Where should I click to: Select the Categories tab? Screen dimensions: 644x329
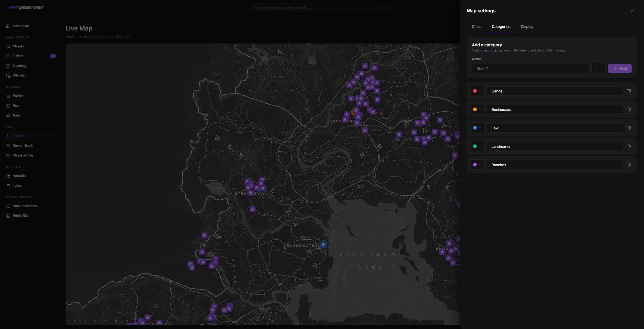point(501,27)
